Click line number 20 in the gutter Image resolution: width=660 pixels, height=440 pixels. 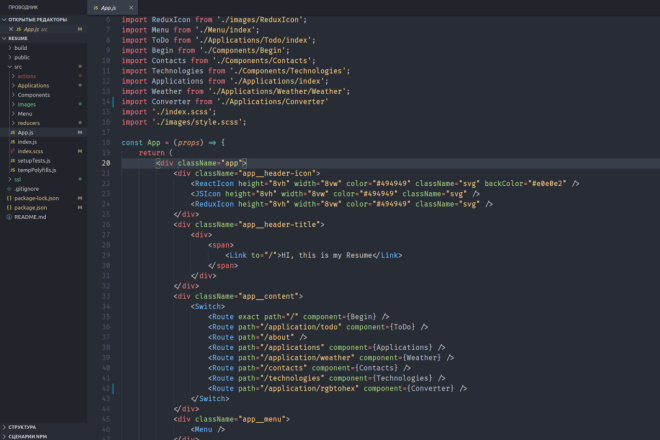pos(106,163)
